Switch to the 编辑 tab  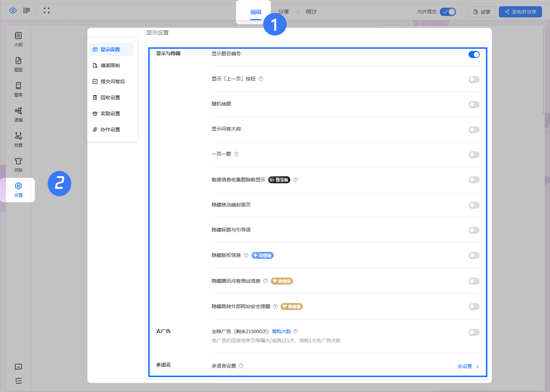coord(256,12)
